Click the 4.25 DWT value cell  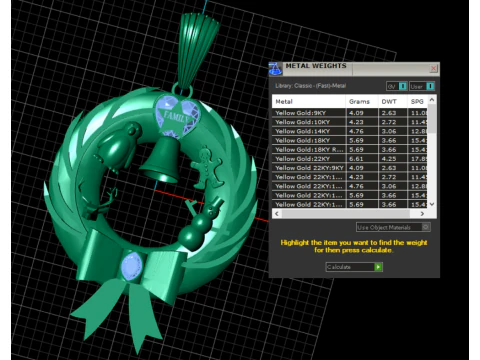click(x=393, y=159)
